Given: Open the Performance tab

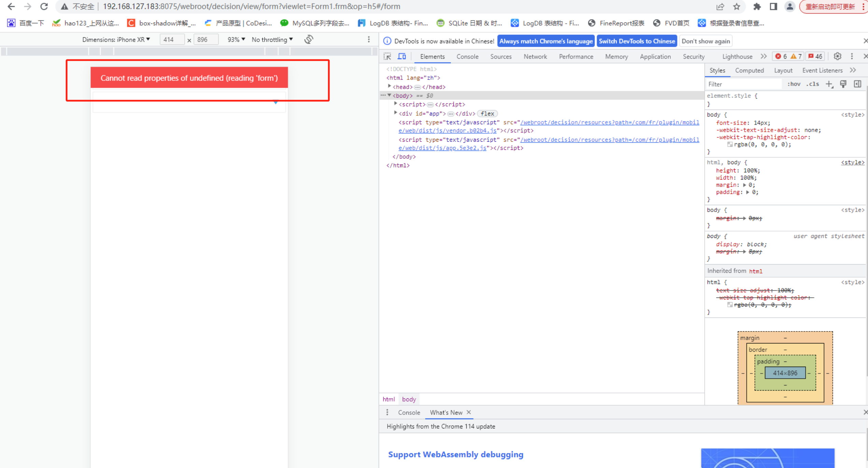Looking at the screenshot, I should [576, 57].
